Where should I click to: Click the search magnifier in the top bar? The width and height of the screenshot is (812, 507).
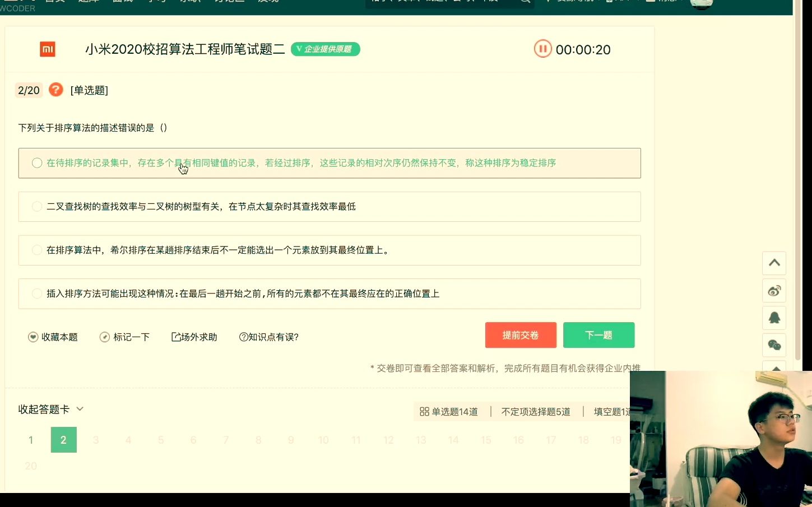[525, 2]
